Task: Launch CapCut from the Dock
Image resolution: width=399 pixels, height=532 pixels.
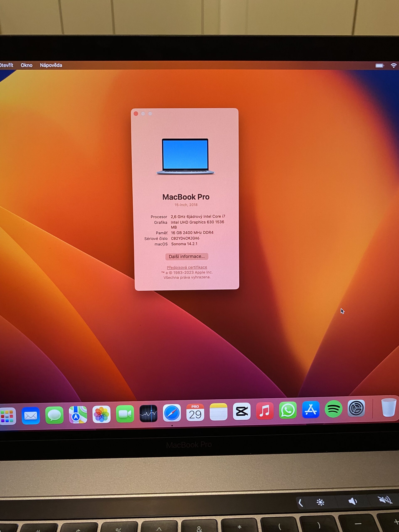Action: (x=242, y=411)
